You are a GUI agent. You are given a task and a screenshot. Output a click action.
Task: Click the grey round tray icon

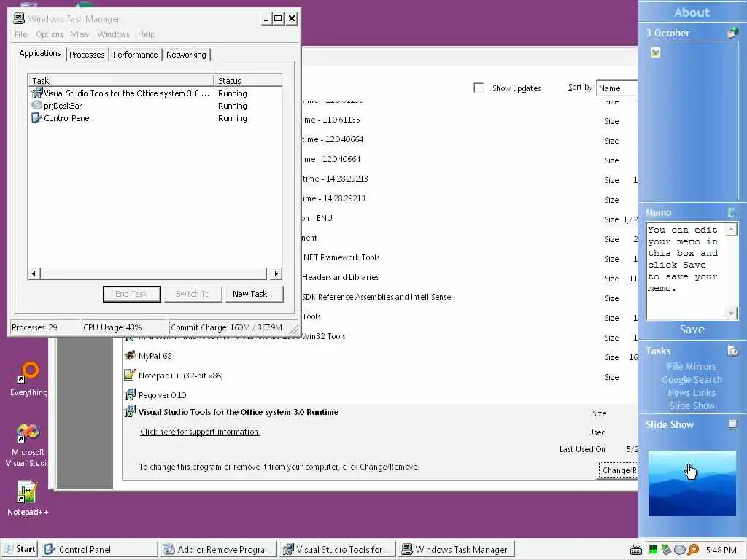pos(680,550)
